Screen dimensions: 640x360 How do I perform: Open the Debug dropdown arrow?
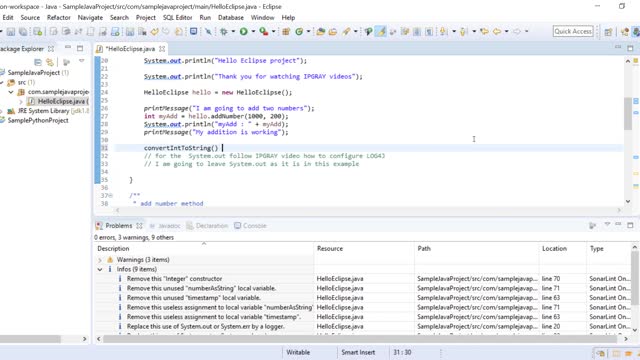[x=233, y=31]
